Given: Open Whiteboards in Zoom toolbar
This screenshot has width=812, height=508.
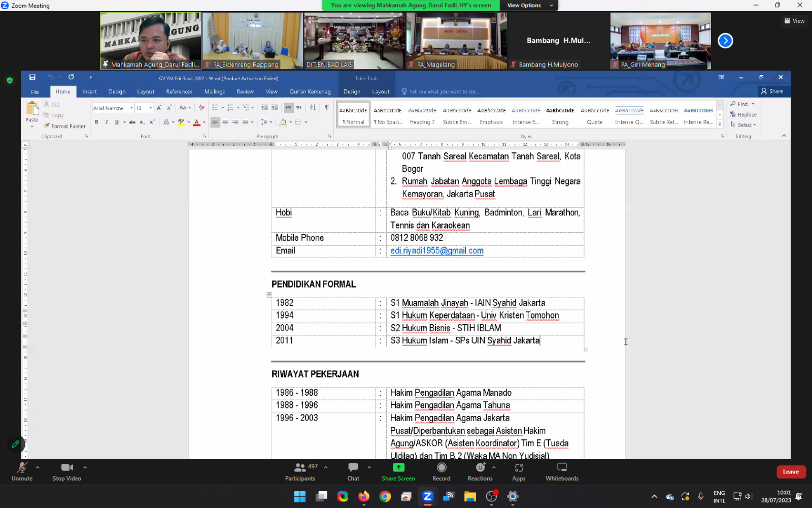Looking at the screenshot, I should tap(562, 472).
